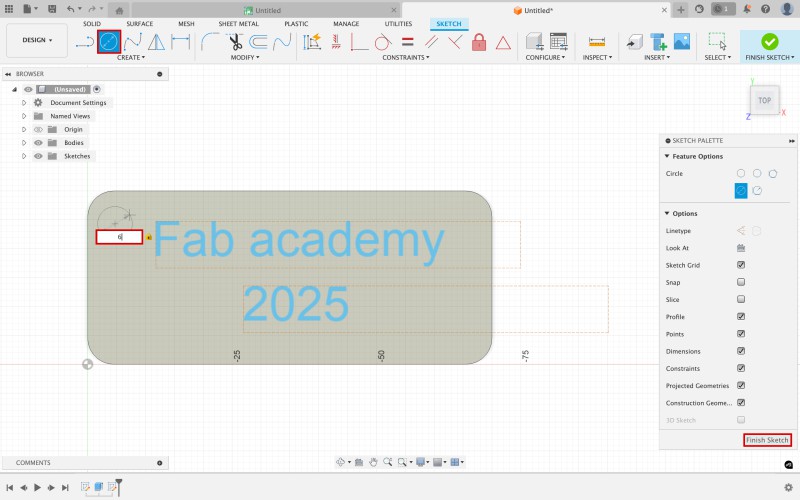Uncheck the Sketch Grid checkbox
Viewport: 800px width, 500px height.
pos(741,265)
